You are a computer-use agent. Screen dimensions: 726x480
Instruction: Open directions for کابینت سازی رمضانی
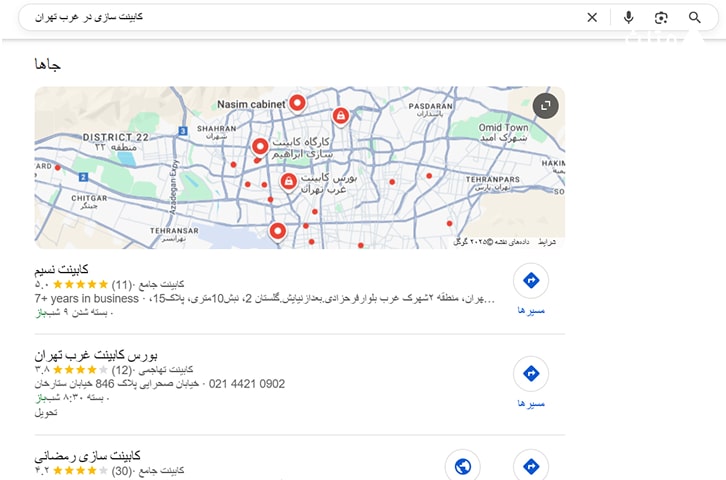pos(531,465)
